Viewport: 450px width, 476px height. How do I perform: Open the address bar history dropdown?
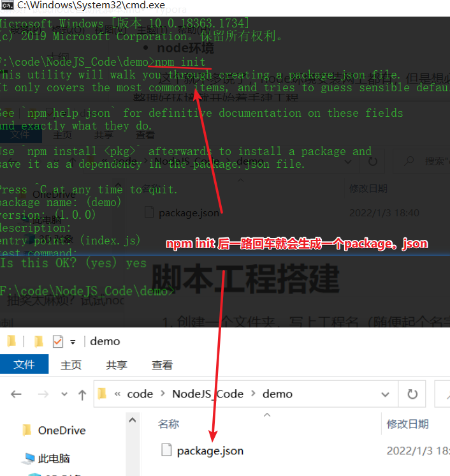point(385,394)
